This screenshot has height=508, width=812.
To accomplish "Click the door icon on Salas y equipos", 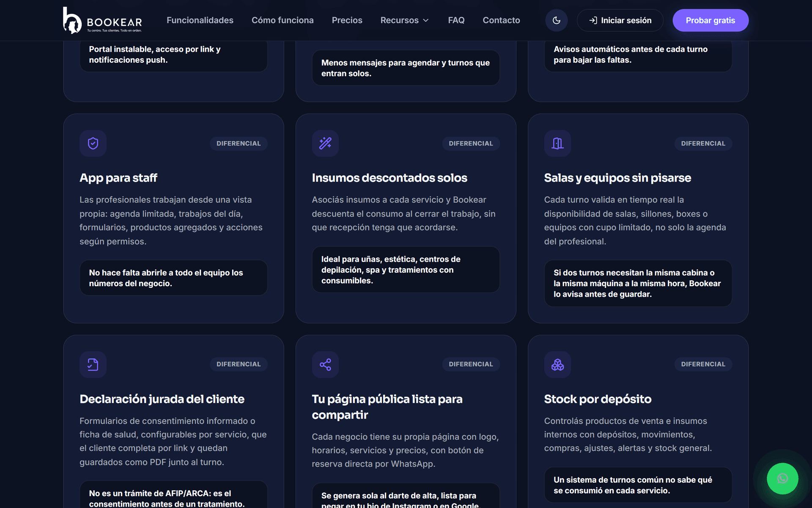I will 557,144.
